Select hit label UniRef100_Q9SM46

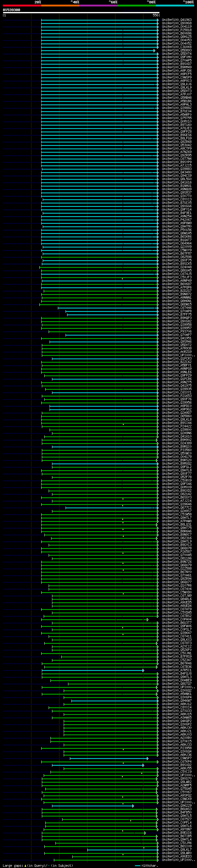click(177, 341)
